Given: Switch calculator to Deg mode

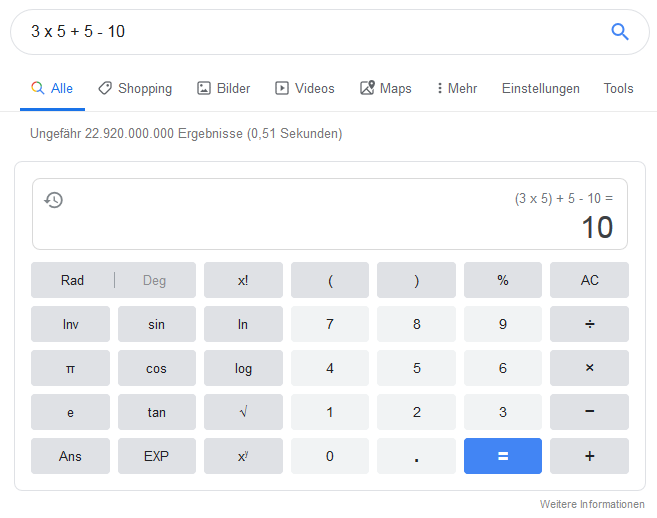Looking at the screenshot, I should click(x=154, y=280).
